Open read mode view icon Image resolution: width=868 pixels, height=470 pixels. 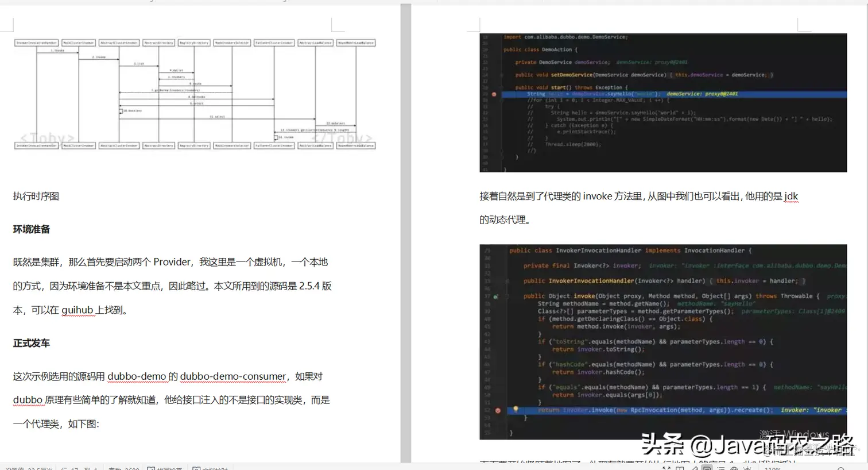pyautogui.click(x=679, y=468)
